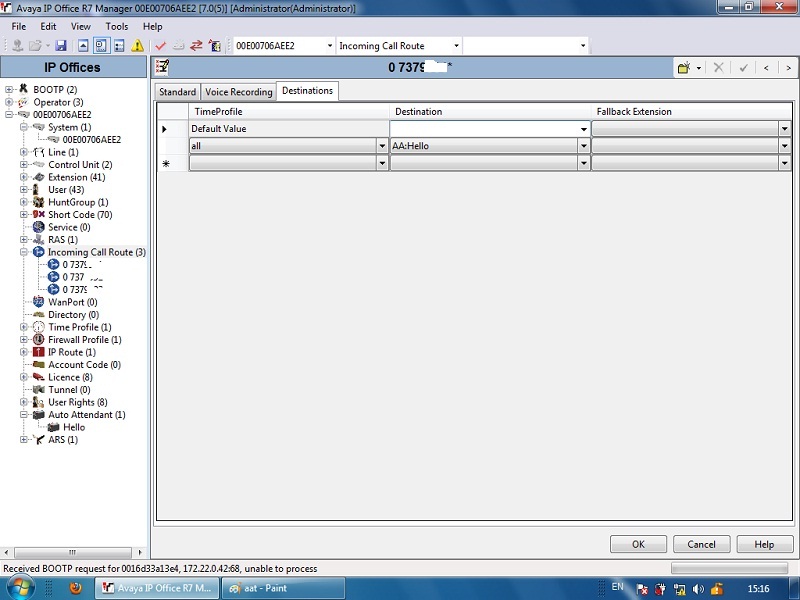Click the volume speaker tray icon
This screenshot has width=800, height=600.
(x=698, y=589)
